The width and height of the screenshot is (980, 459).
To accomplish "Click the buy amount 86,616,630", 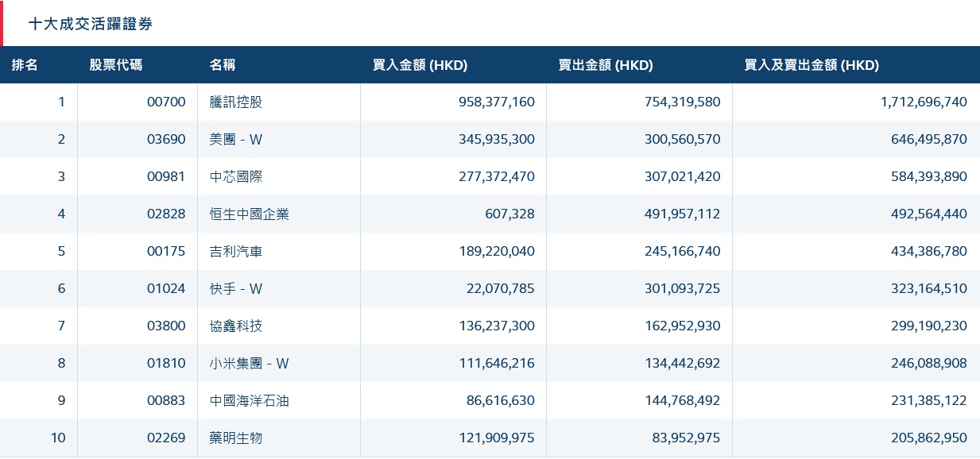I will pos(501,400).
